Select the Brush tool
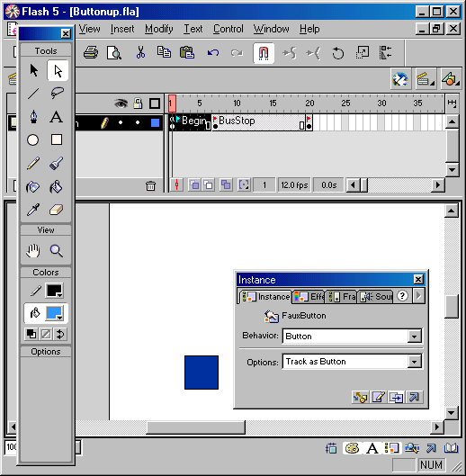Screen dimensions: 466x476 (57, 164)
